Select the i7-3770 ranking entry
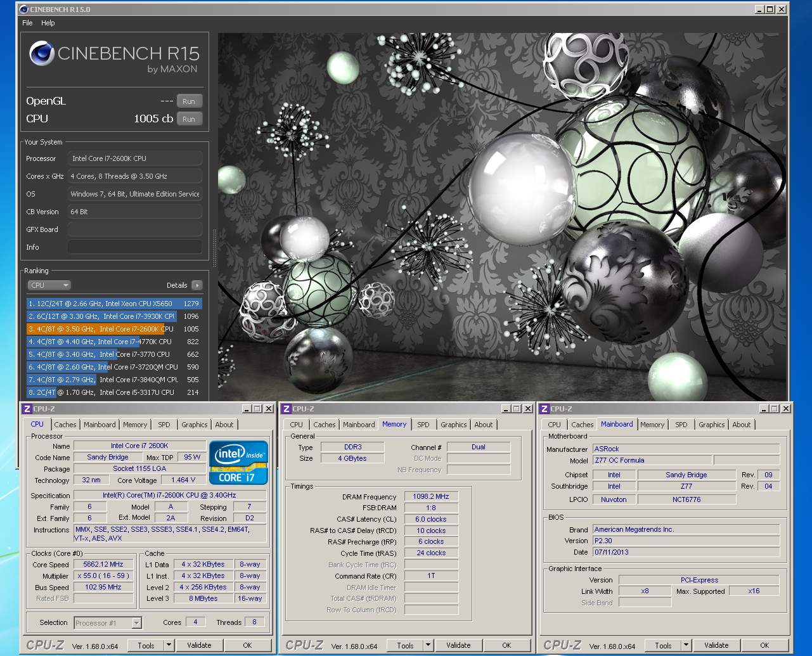 [114, 354]
